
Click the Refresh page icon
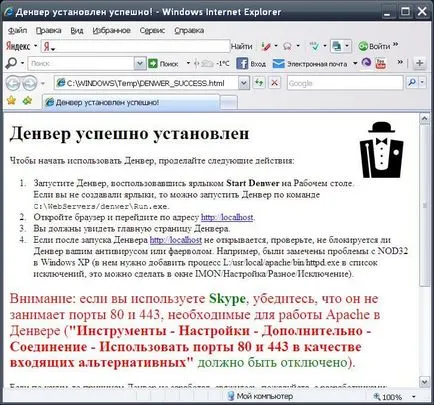(259, 83)
